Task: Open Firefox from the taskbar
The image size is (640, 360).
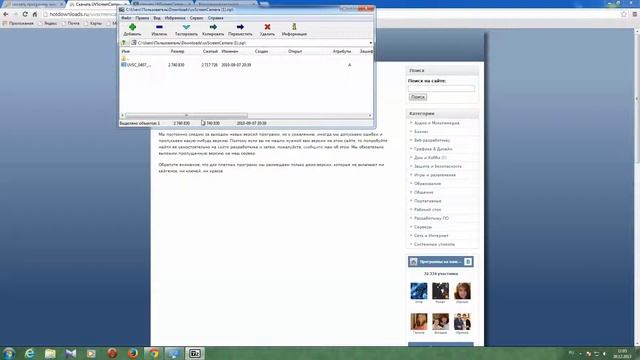Action: [x=133, y=353]
